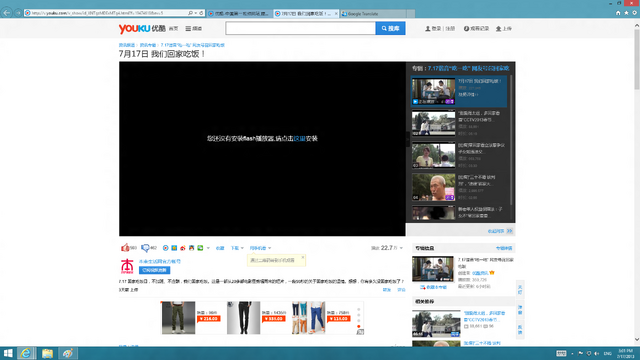Open the channel list menu icon

188,29
